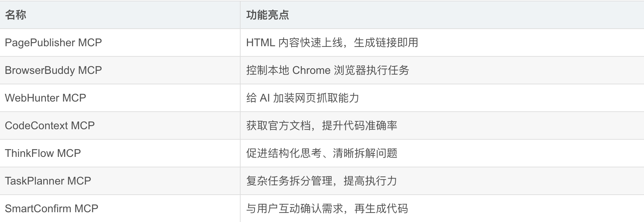
Task: Click the 功能亮点 column header
Action: pyautogui.click(x=267, y=15)
